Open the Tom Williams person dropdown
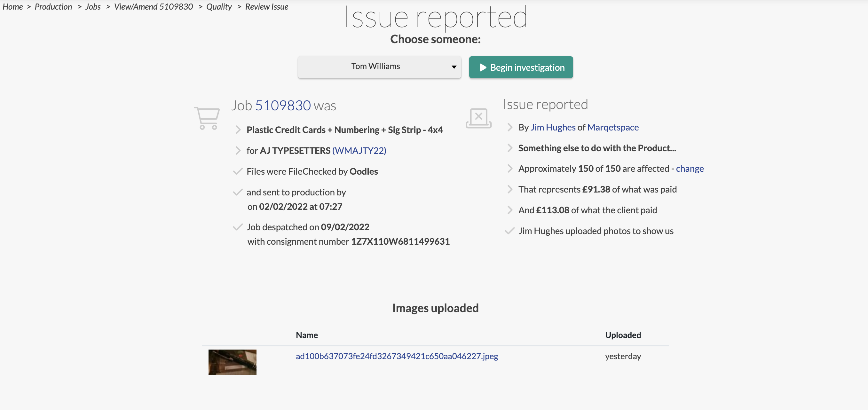868x410 pixels. [379, 67]
